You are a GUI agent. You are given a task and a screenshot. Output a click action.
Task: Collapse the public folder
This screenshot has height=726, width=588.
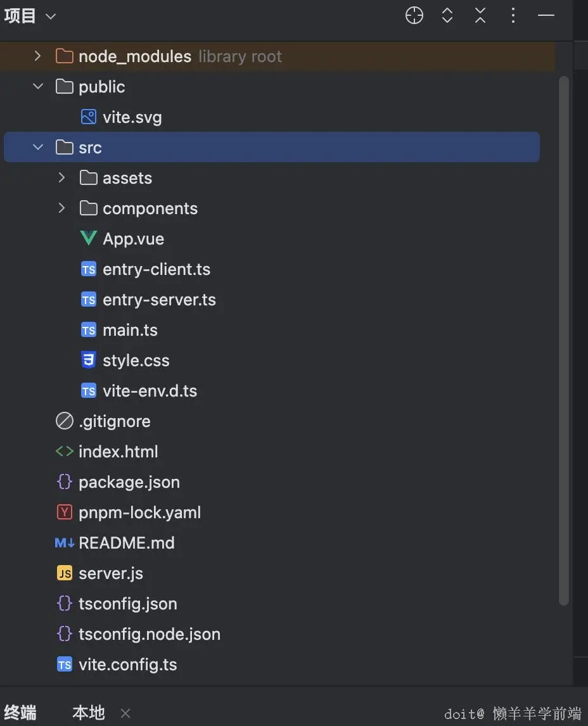(x=38, y=87)
